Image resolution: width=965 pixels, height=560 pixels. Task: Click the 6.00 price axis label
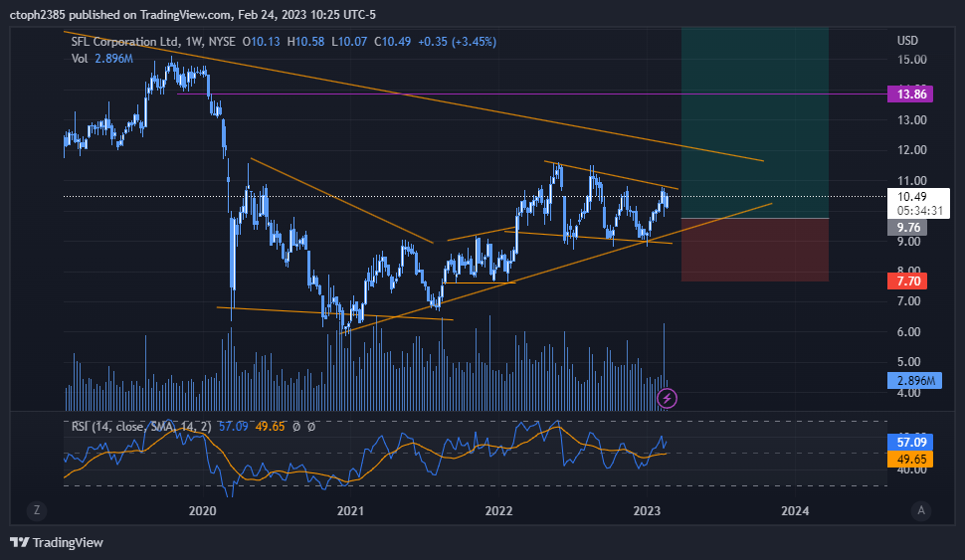911,331
